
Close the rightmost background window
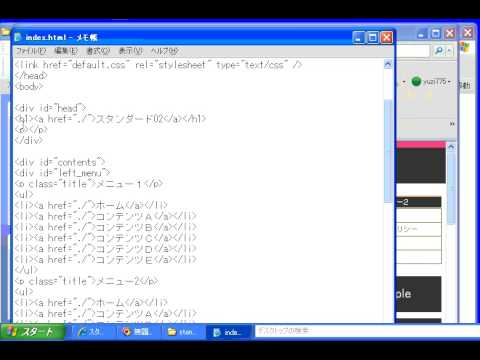(x=468, y=33)
